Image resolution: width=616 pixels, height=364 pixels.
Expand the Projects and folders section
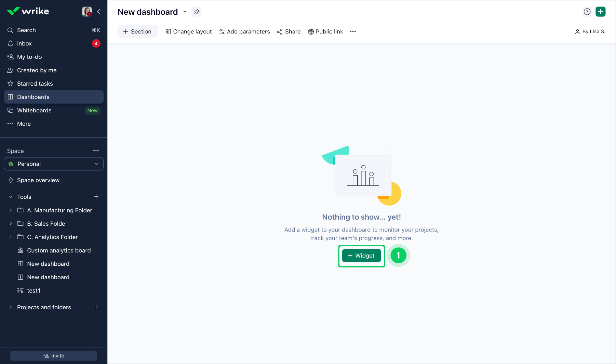point(11,307)
